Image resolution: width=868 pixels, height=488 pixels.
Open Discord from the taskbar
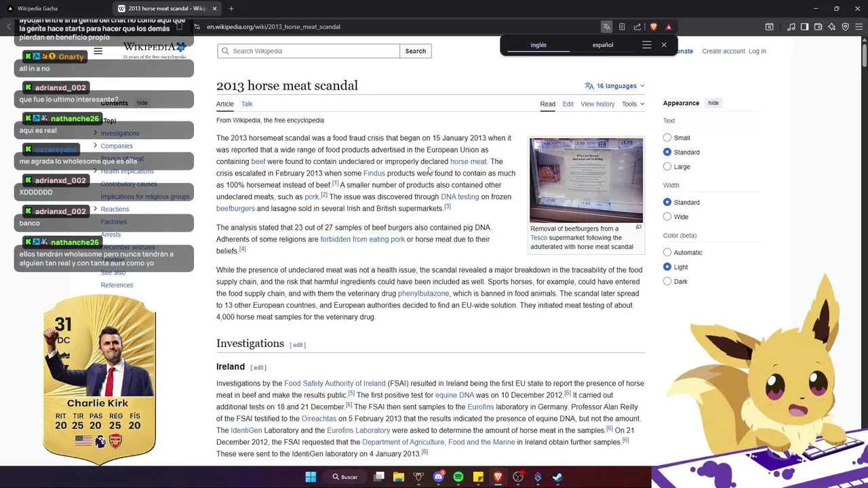438,477
